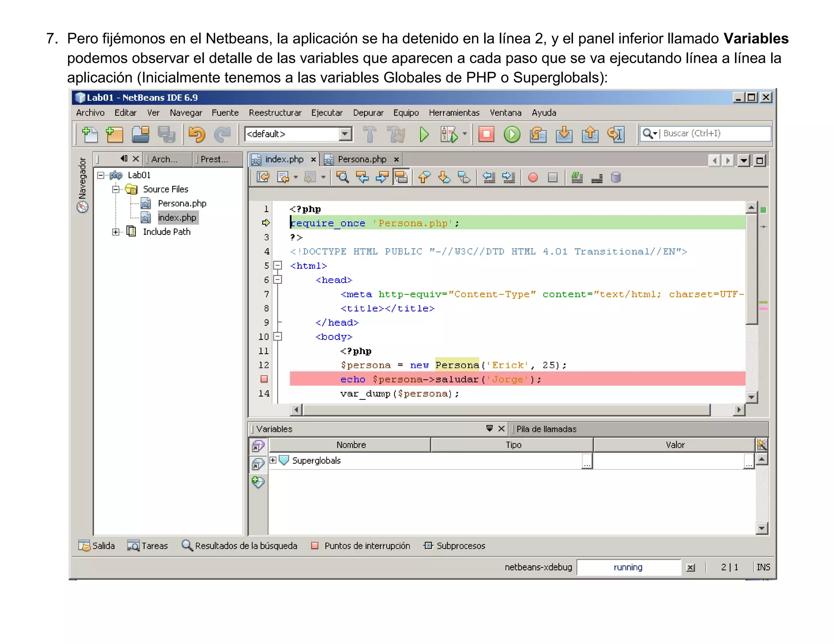Click the green Continue debugging icon
This screenshot has height=644, width=834.
512,134
